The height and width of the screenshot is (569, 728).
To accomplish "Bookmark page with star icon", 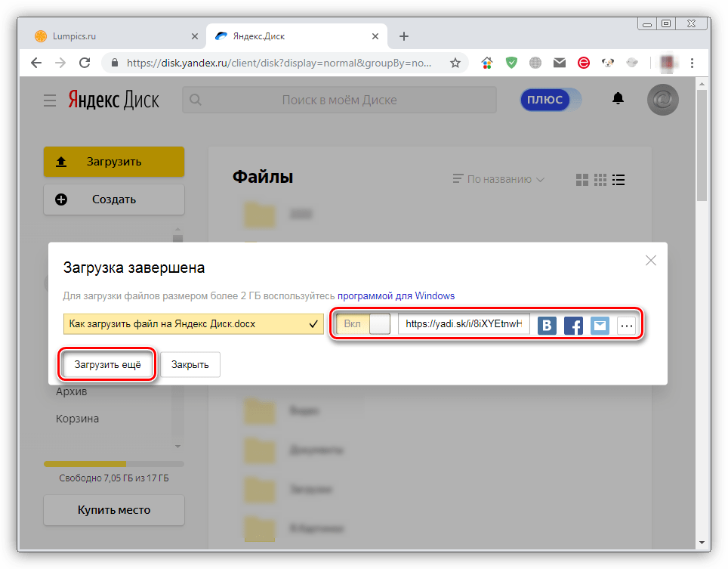I will click(x=455, y=63).
